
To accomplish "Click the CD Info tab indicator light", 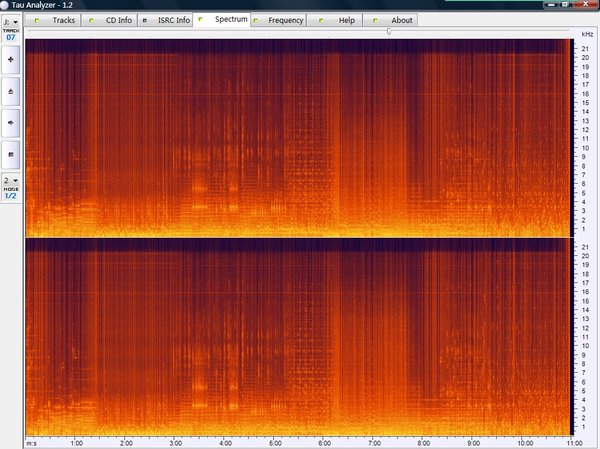I will click(91, 20).
